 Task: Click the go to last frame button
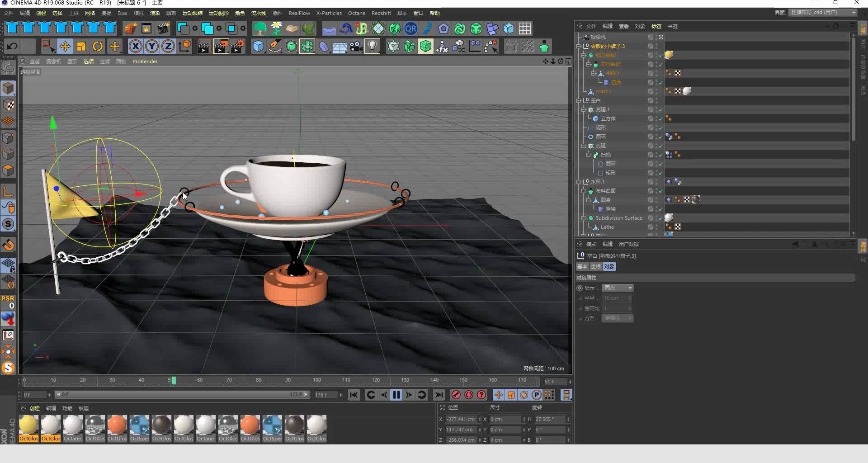[x=439, y=395]
